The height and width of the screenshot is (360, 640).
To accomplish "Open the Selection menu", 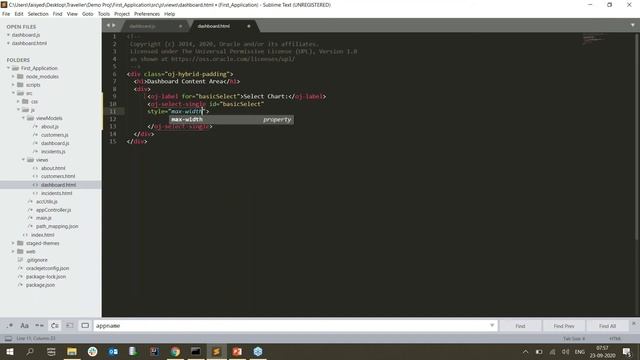I will click(x=38, y=14).
